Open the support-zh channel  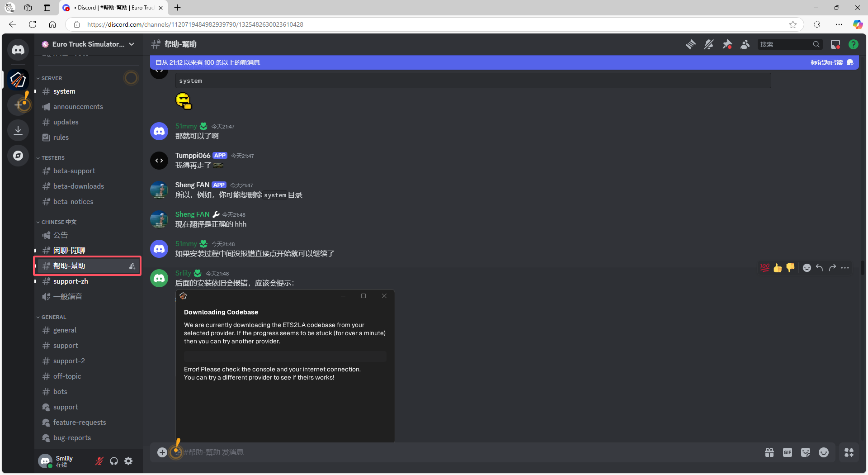88,281
